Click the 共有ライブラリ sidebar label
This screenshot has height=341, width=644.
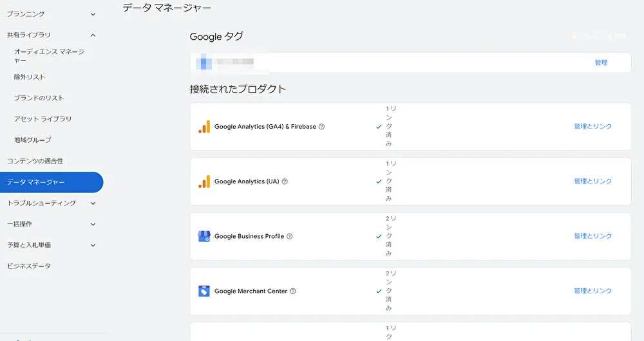(29, 35)
